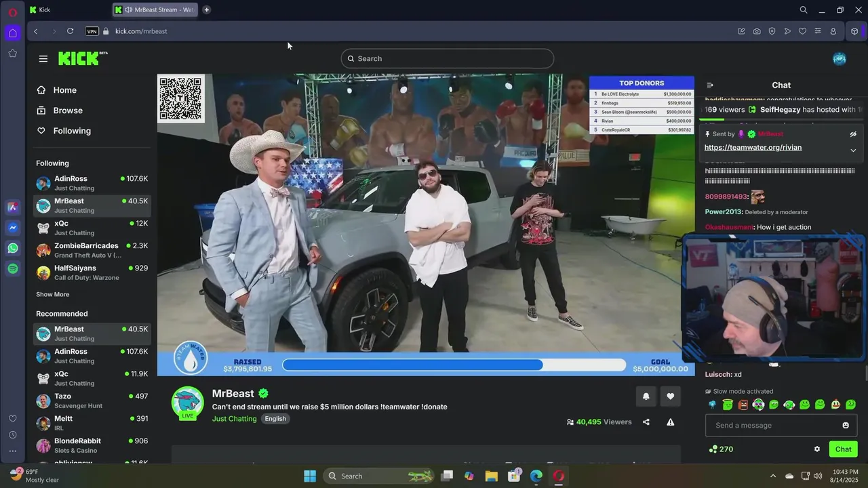This screenshot has height=488, width=868.
Task: Click the English language tag
Action: (x=275, y=419)
